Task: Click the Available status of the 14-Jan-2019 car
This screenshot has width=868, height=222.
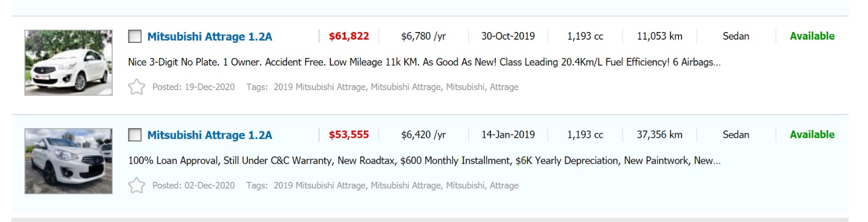Action: pyautogui.click(x=812, y=135)
